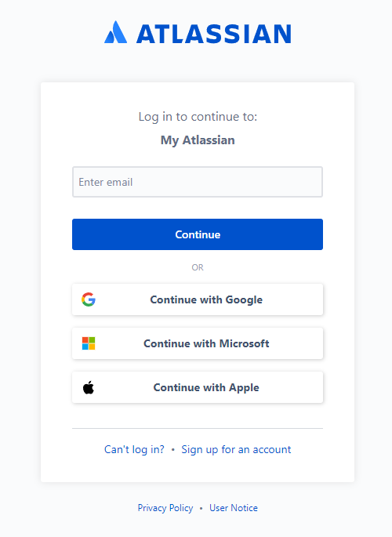Choose the Continue with Google label
This screenshot has height=537, width=392.
tap(206, 299)
